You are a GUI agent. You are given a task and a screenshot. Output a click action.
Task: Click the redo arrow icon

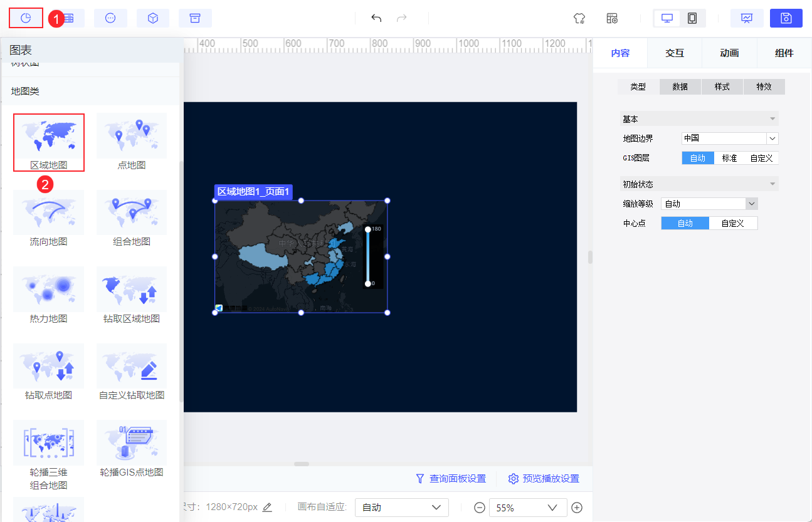coord(402,18)
